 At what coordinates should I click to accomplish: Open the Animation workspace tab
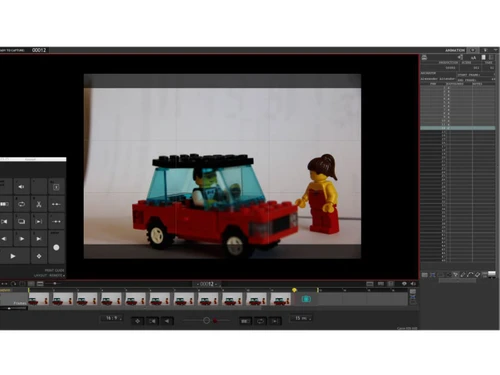click(x=455, y=50)
